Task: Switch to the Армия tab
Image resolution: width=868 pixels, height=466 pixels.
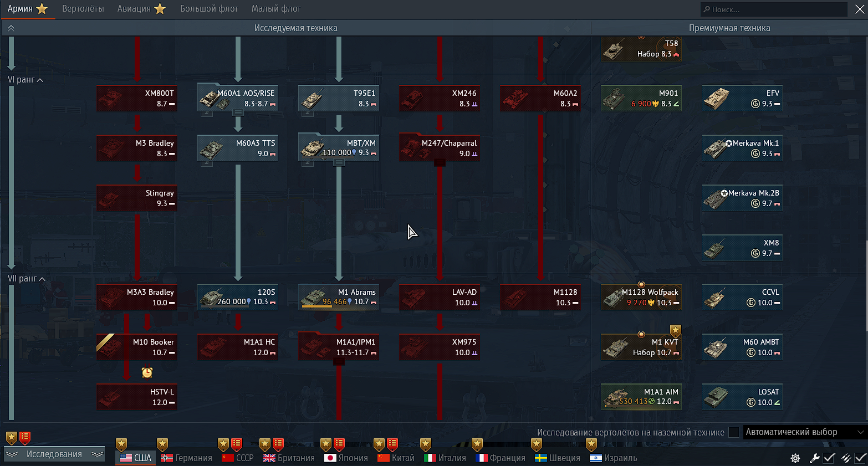Action: point(28,9)
